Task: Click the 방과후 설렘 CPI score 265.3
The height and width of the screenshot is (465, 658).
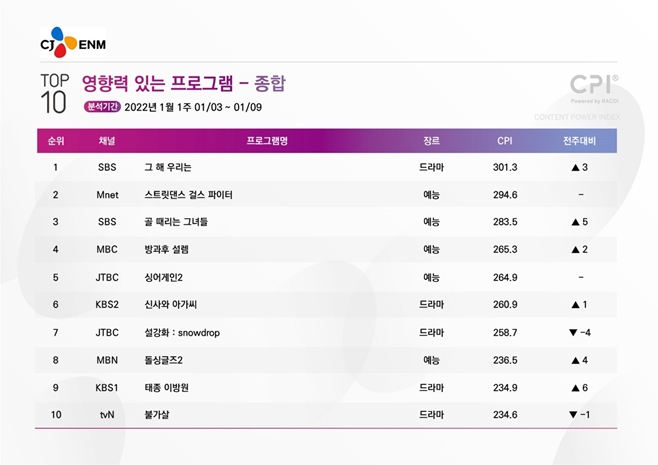Action: [505, 249]
